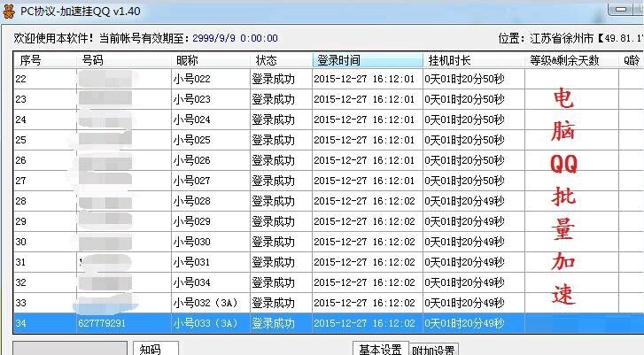Click the 登录时间 column header

tap(368, 60)
